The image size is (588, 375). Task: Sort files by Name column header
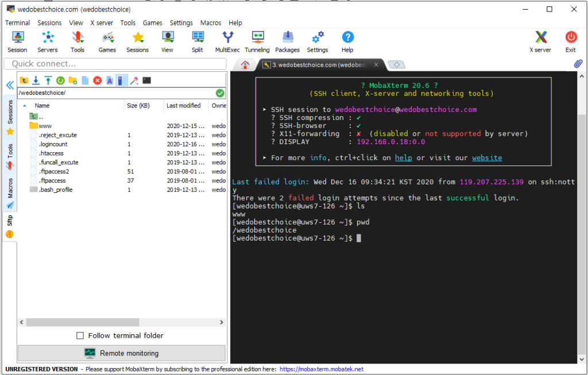coord(42,106)
